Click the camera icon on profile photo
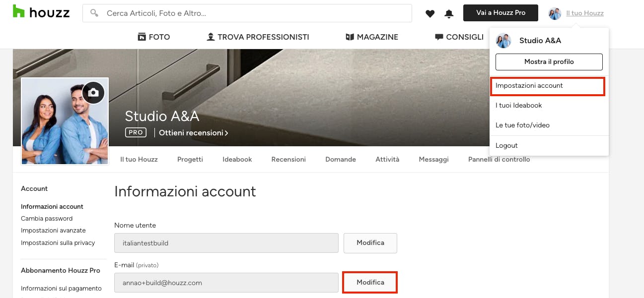This screenshot has height=298, width=644. click(93, 92)
